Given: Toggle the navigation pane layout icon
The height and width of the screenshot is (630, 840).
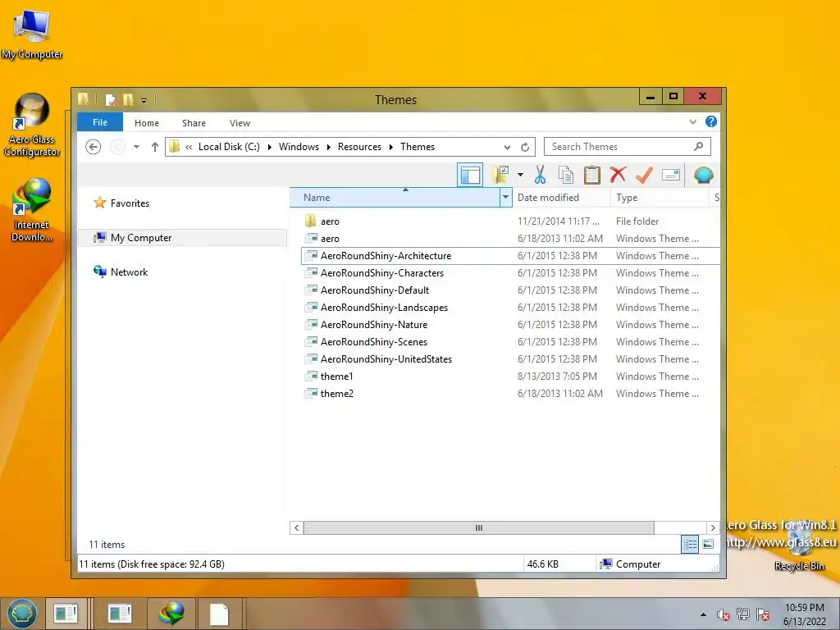Looking at the screenshot, I should pyautogui.click(x=470, y=175).
